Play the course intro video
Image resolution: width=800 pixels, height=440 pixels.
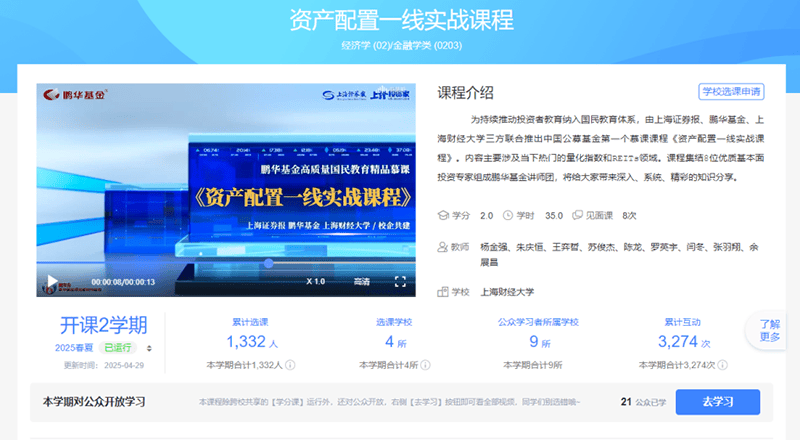tap(52, 281)
